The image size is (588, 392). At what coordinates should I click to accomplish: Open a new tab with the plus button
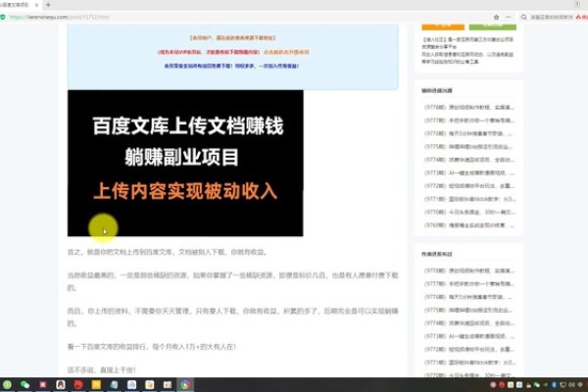click(48, 5)
